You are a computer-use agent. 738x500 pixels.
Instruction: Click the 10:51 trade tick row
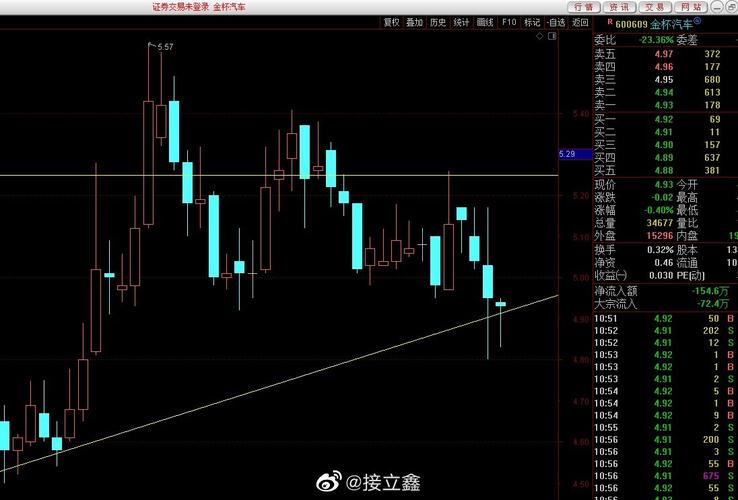[666, 319]
